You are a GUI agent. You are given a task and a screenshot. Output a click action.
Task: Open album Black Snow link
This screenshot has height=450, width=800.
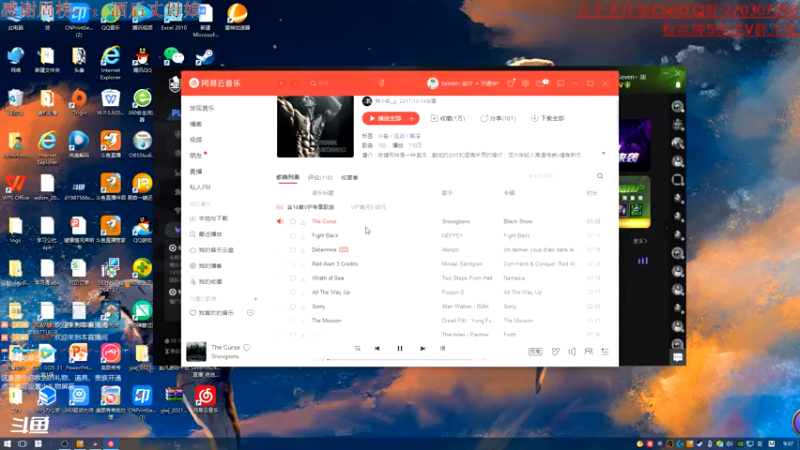[518, 221]
